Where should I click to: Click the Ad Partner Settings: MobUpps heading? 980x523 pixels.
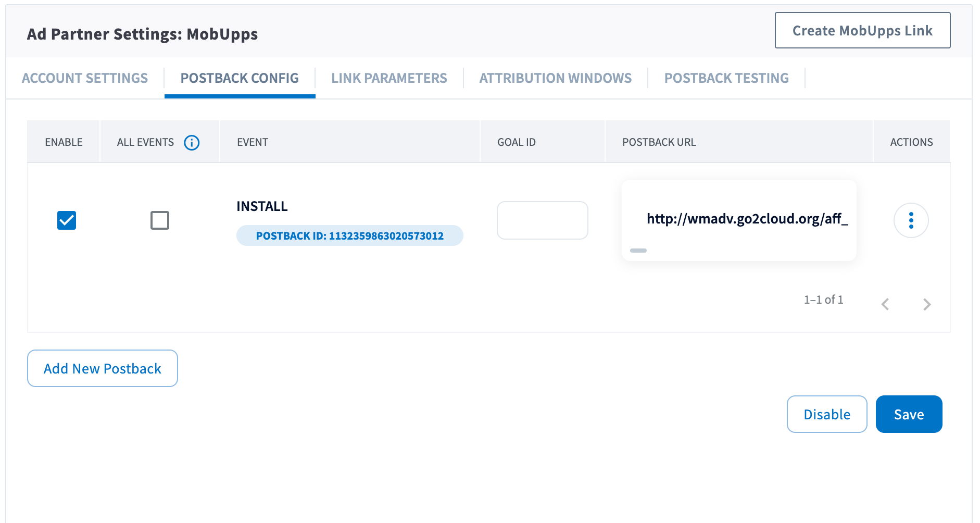coord(142,34)
